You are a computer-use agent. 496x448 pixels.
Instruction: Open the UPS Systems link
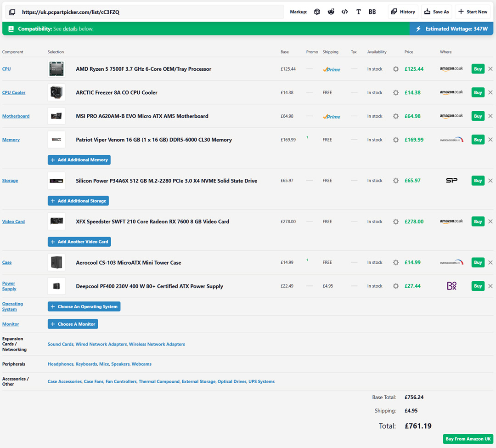click(262, 381)
